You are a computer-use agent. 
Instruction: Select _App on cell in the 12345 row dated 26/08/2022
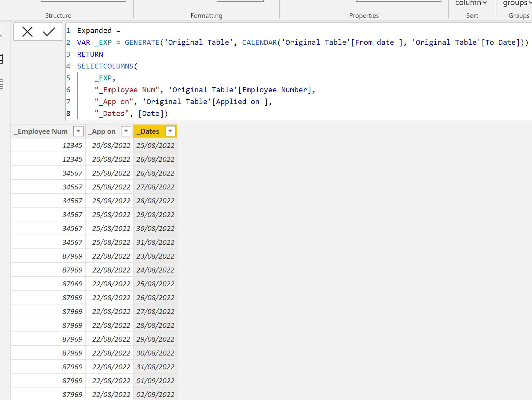(x=109, y=159)
